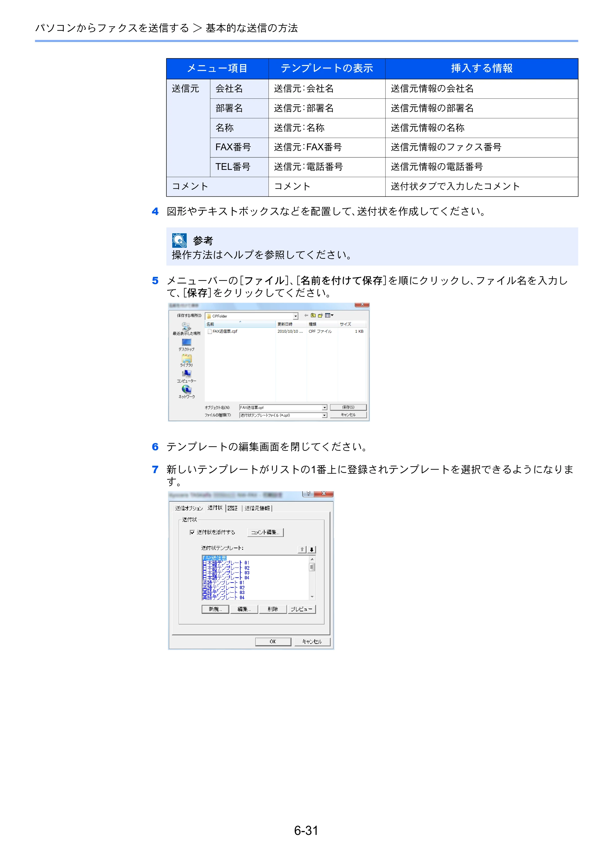
Task: Click the 削除 button
Action: click(x=272, y=609)
